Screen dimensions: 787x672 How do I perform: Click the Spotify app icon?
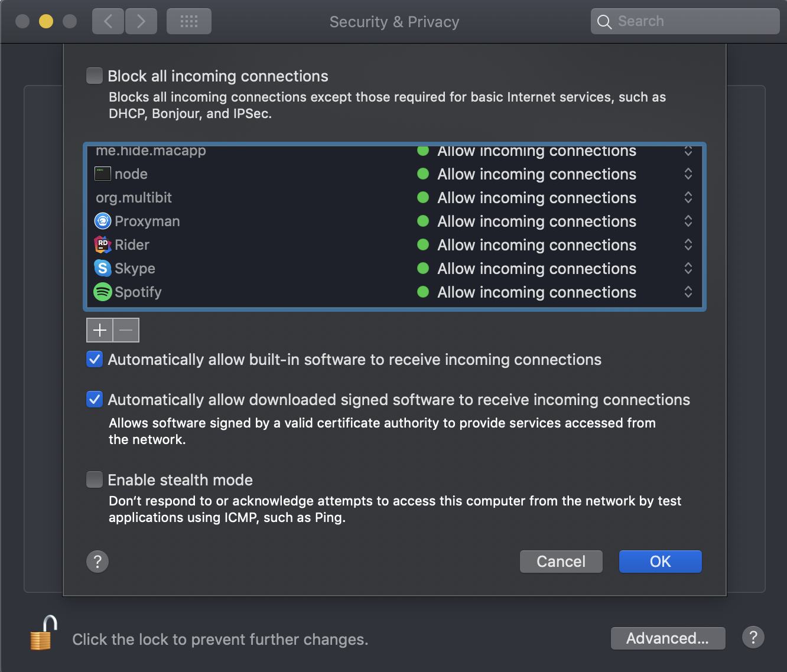click(101, 292)
